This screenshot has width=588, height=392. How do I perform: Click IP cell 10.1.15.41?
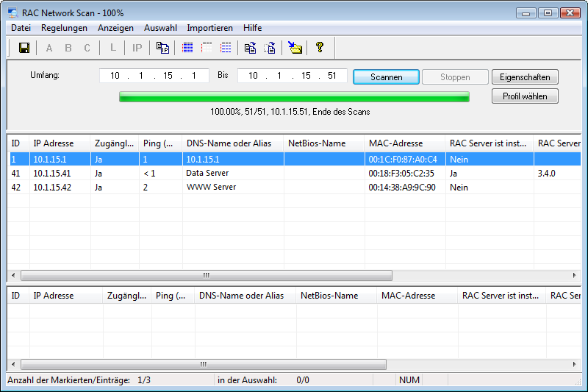pos(51,174)
